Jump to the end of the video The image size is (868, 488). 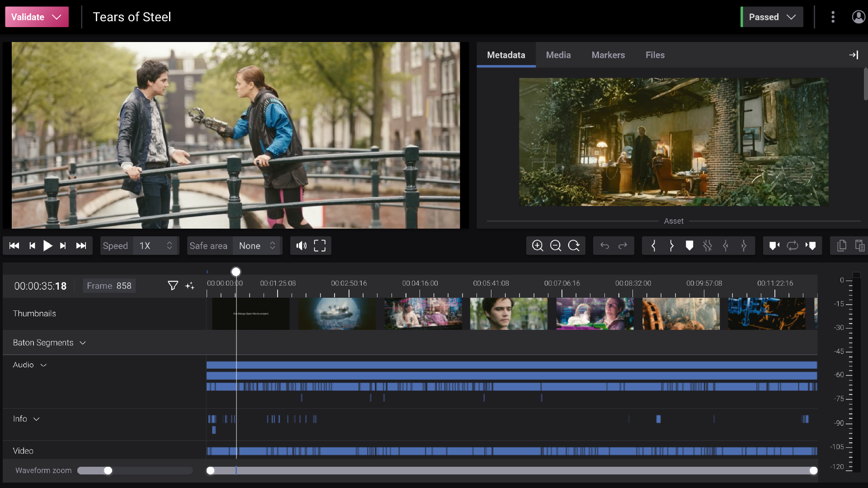coord(81,246)
